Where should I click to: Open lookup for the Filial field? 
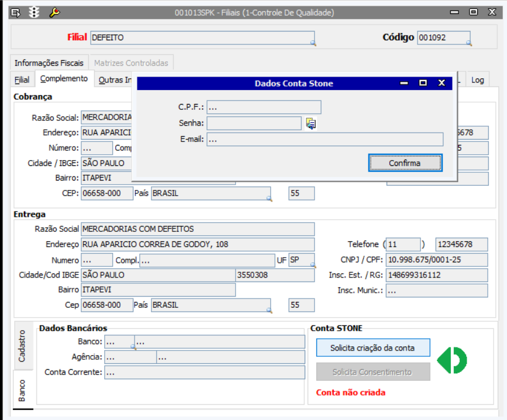pyautogui.click(x=312, y=43)
